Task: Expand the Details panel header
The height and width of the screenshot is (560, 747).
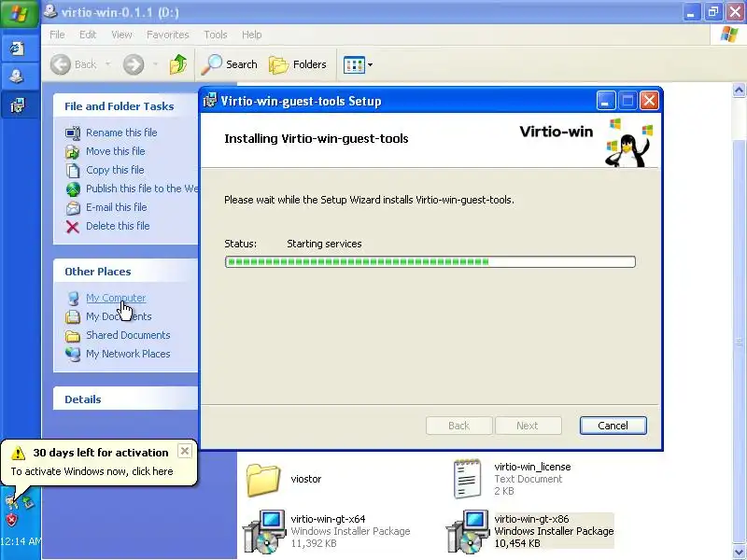Action: [x=126, y=399]
